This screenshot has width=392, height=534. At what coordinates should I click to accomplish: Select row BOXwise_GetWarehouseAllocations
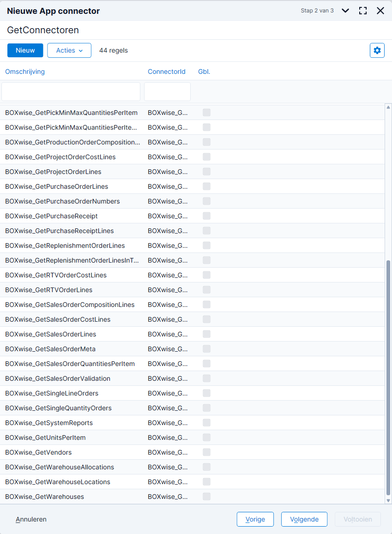point(192,467)
